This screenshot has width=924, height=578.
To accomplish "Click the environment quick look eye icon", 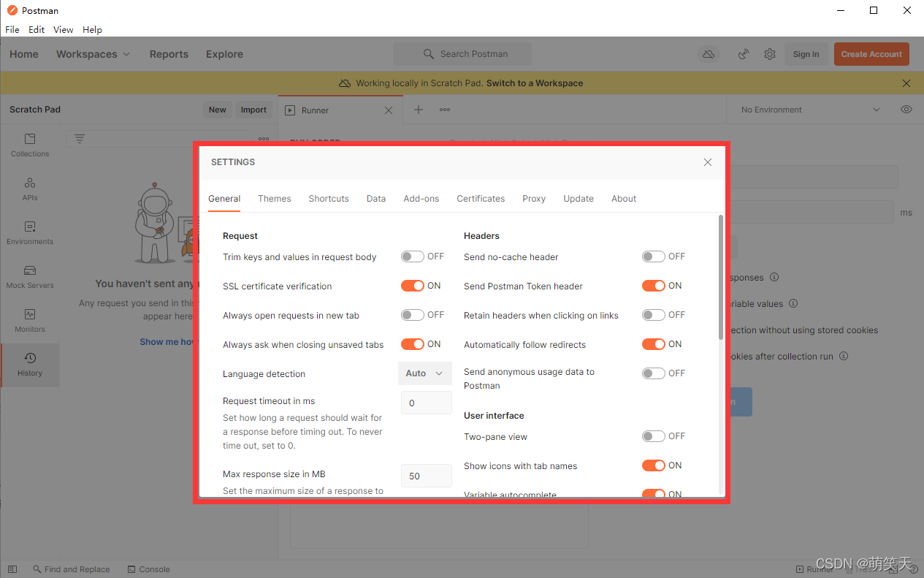I will 906,110.
